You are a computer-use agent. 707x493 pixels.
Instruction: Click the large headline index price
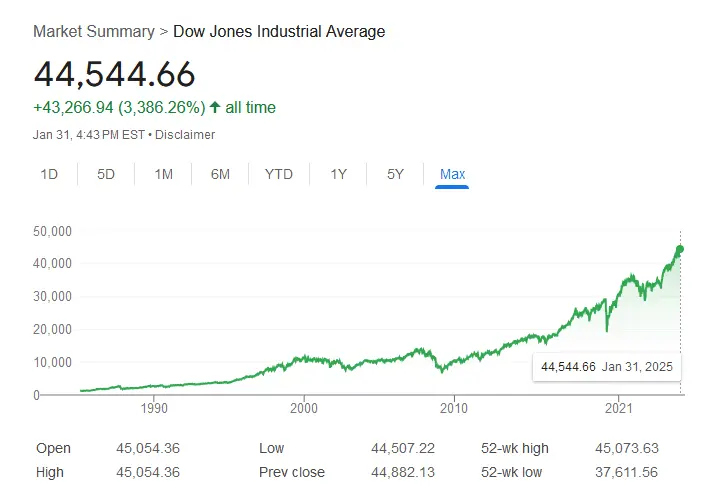point(115,74)
